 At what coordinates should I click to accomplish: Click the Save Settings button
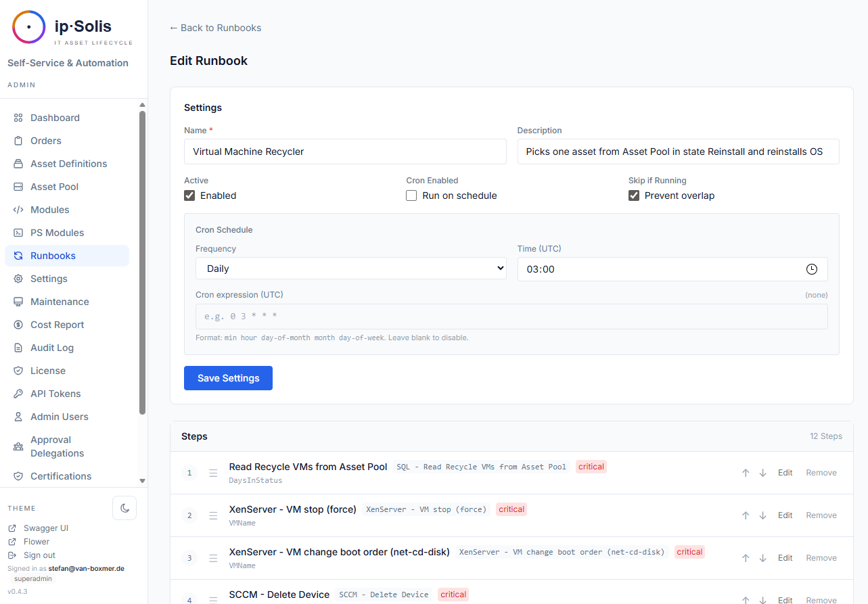pos(228,378)
